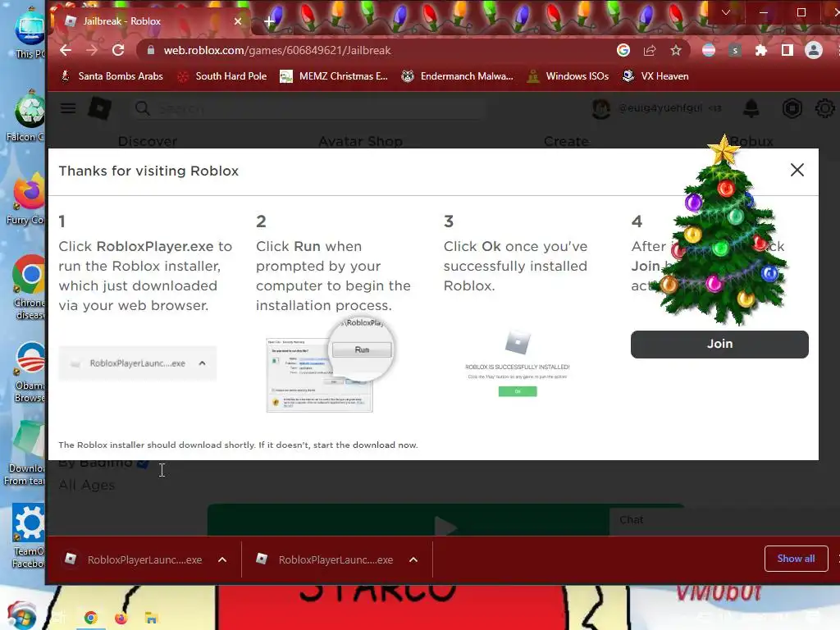This screenshot has height=630, width=840.
Task: Open the Windows ISOs bookmark
Action: point(568,76)
